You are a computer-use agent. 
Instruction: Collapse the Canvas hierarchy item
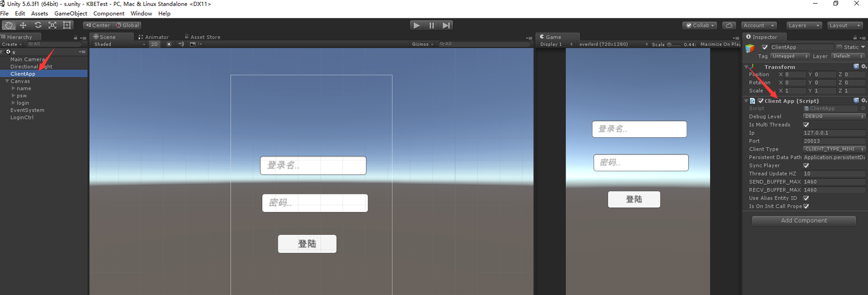pyautogui.click(x=7, y=81)
